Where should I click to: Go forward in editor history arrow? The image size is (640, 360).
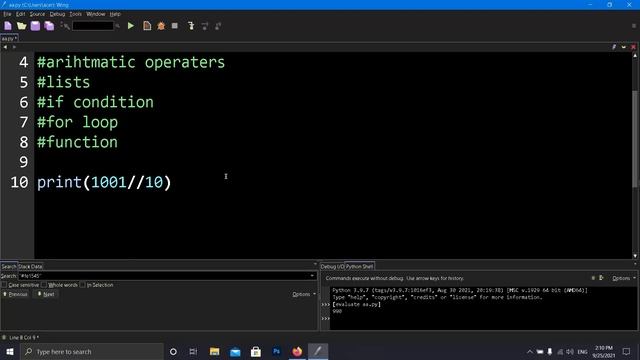click(x=14, y=47)
